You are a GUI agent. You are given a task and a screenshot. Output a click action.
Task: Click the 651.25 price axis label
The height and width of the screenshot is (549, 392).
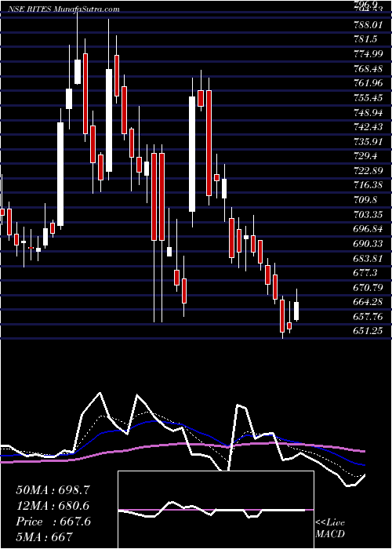(368, 331)
